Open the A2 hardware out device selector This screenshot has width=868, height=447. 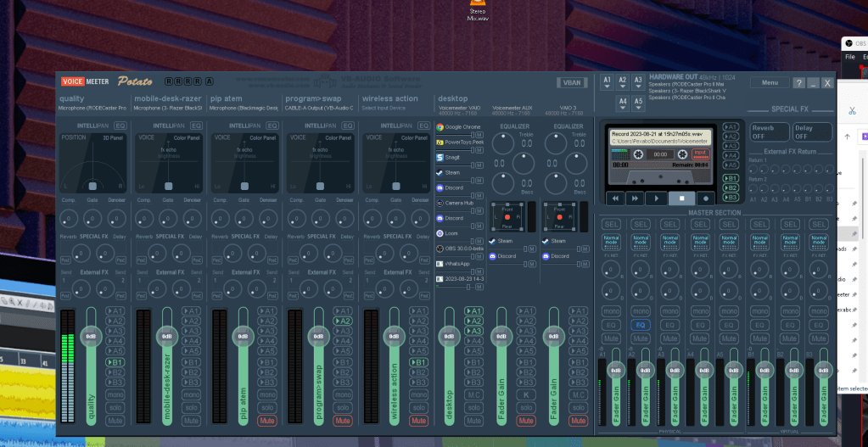coord(623,82)
